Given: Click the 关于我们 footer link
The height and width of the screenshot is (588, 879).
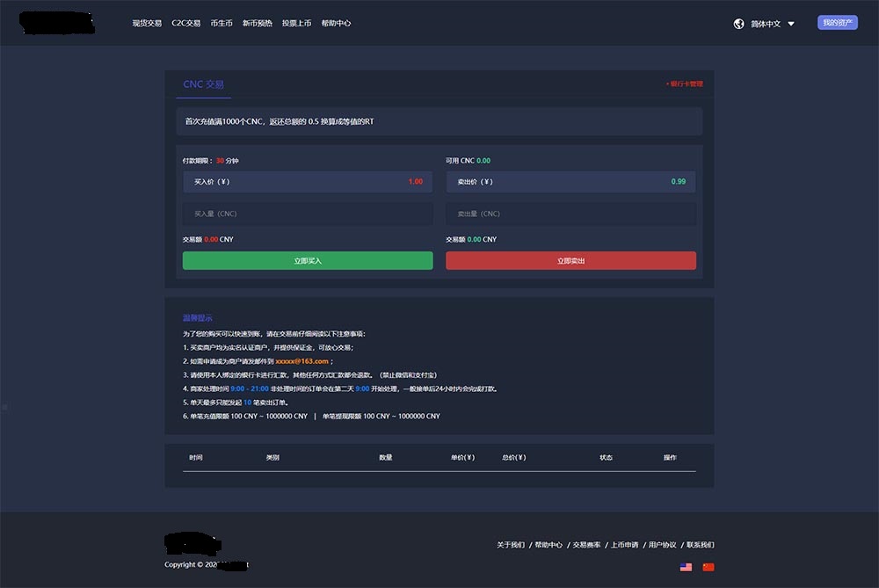Looking at the screenshot, I should pos(511,545).
